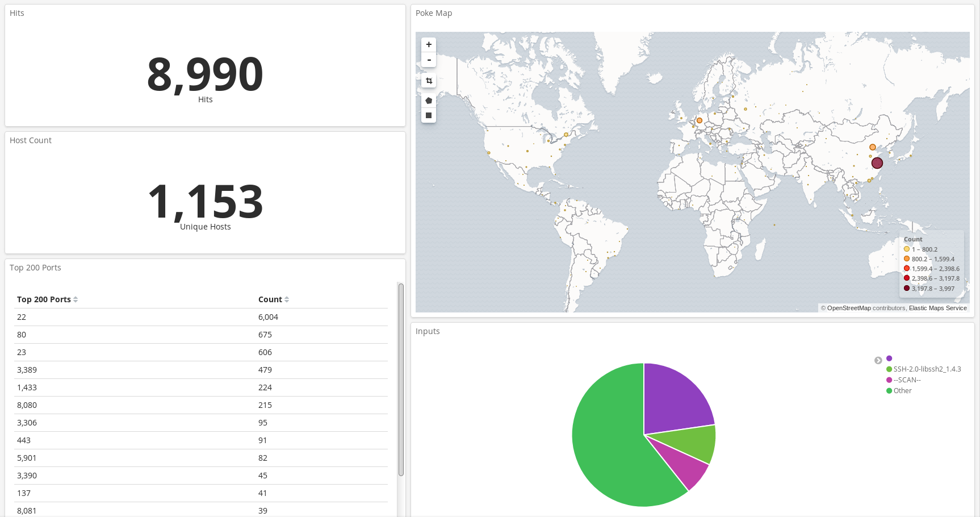Toggle the --SCAN-- legend entry
Screen dimensions: 980x517
pyautogui.click(x=907, y=380)
